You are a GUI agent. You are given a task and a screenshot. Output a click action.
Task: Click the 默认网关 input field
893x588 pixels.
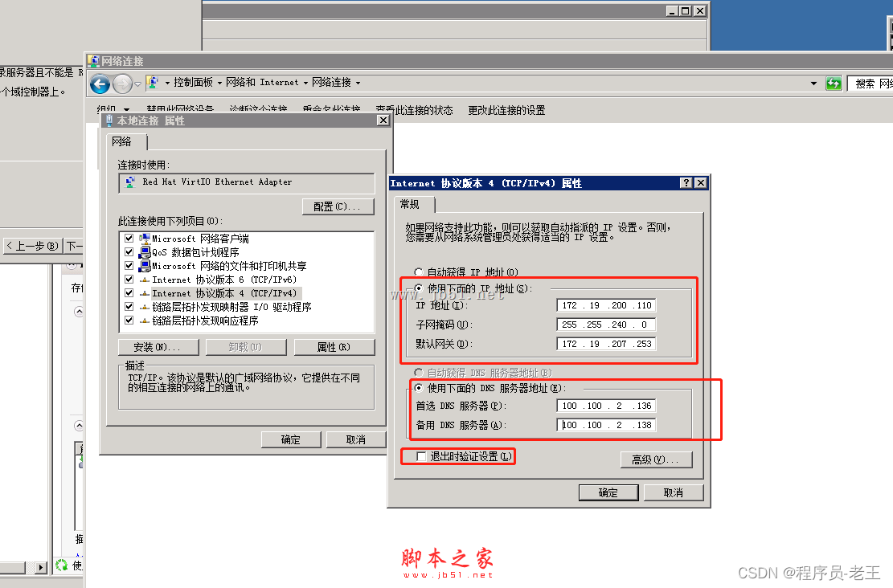[x=606, y=344]
